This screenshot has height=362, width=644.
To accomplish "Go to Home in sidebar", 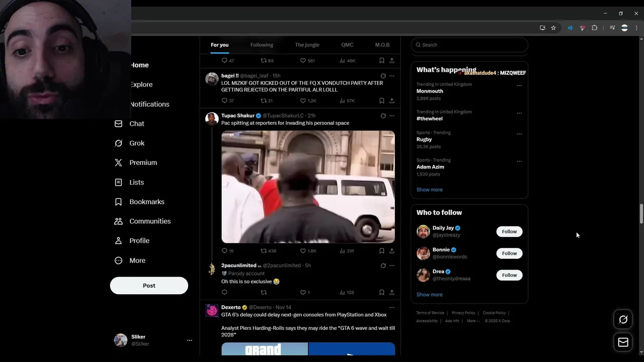I will [x=139, y=65].
